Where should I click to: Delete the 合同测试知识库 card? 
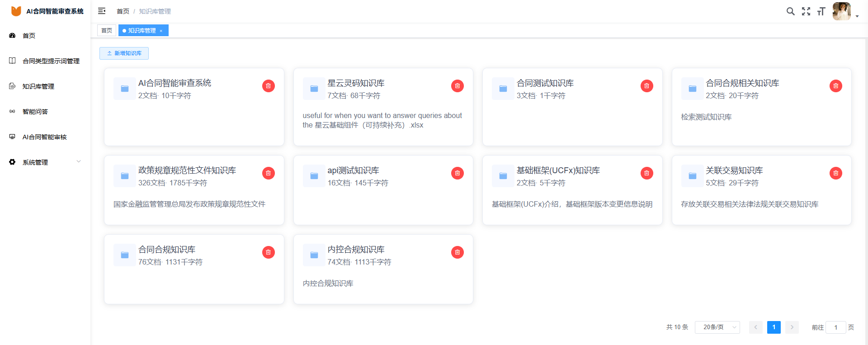click(x=647, y=86)
